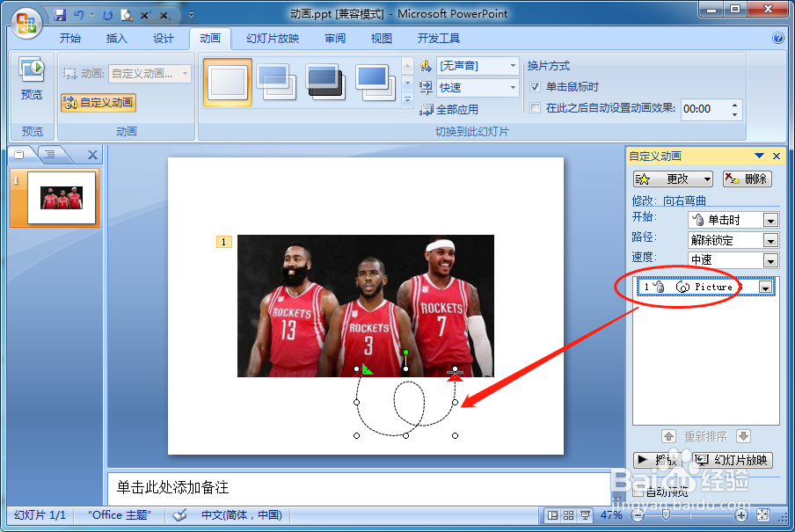Move animation up in reorder list

click(x=668, y=436)
